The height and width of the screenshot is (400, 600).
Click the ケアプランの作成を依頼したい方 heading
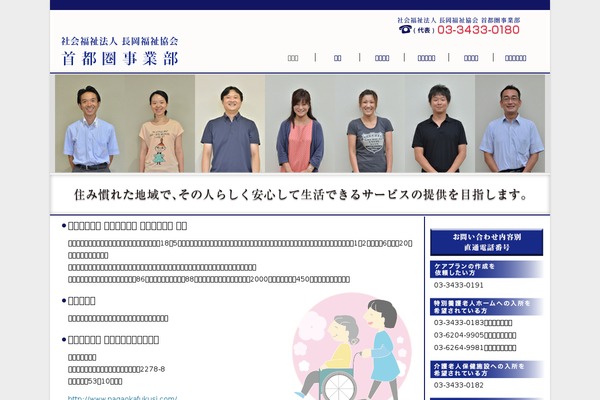486,269
